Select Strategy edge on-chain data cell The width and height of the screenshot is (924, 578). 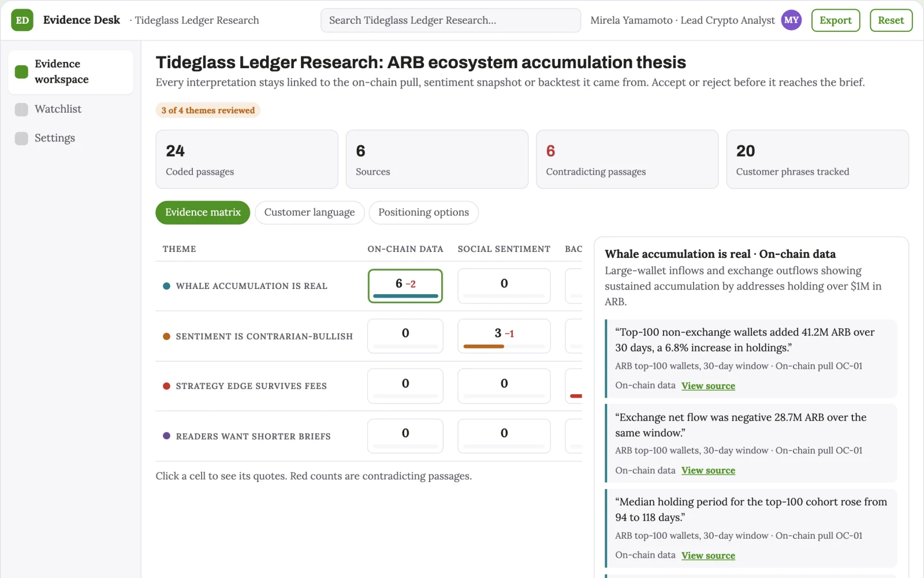[405, 386]
